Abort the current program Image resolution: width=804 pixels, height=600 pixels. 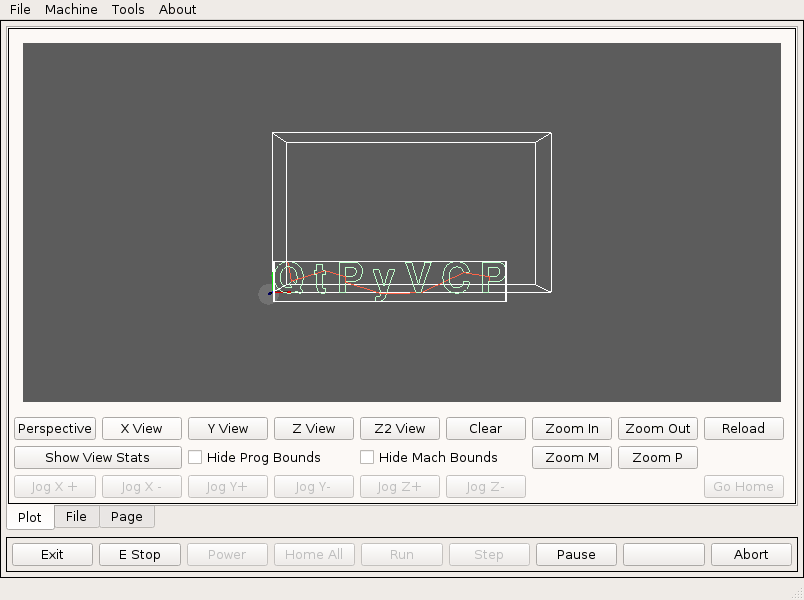[751, 555]
